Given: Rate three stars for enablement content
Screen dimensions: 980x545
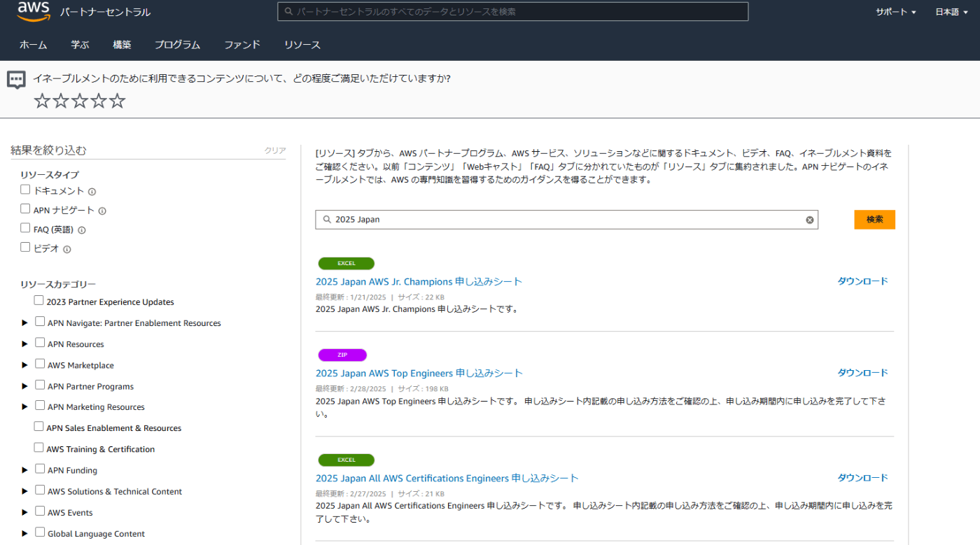Looking at the screenshot, I should tap(80, 101).
